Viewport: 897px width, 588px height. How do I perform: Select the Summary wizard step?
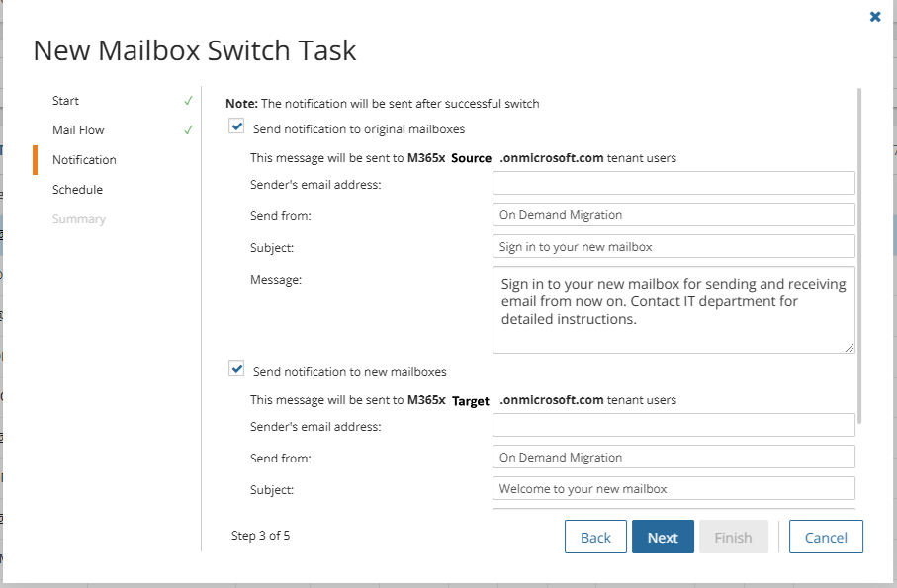pos(79,219)
